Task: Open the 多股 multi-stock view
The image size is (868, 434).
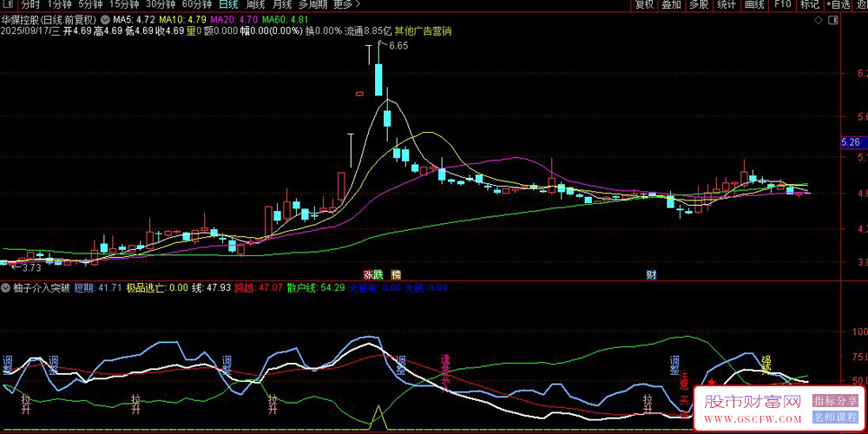Action: coord(699,5)
